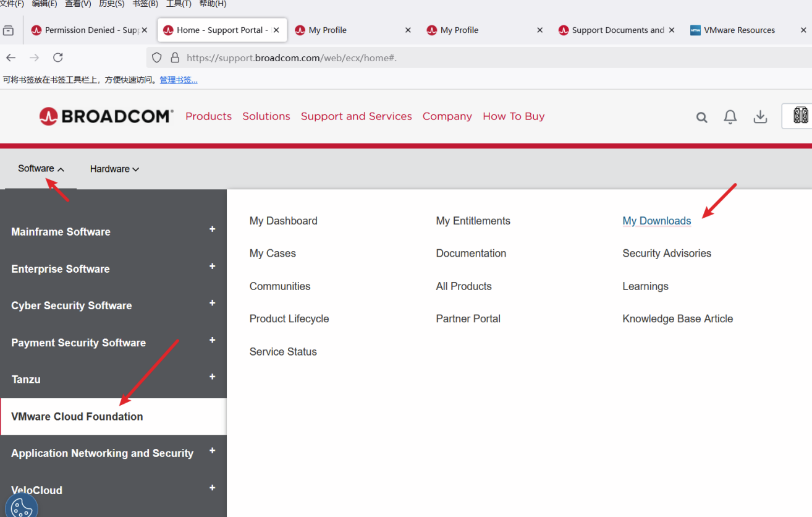Open My Cases link

273,254
